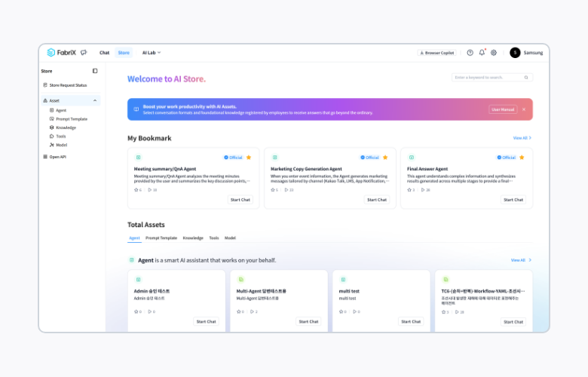The height and width of the screenshot is (377, 588).
Task: Select the Prompt Template tab in Total Assets
Action: 161,238
